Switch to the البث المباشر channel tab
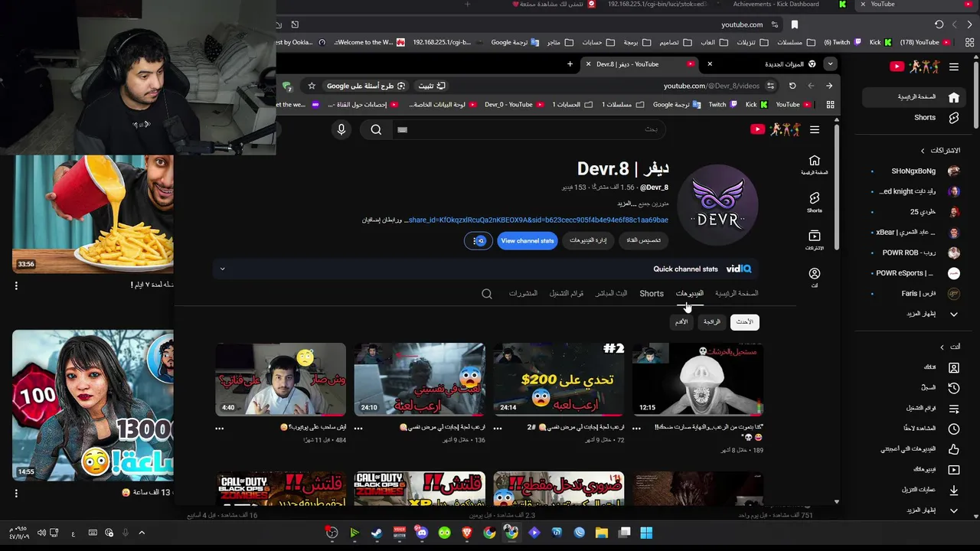This screenshot has height=551, width=980. (611, 294)
